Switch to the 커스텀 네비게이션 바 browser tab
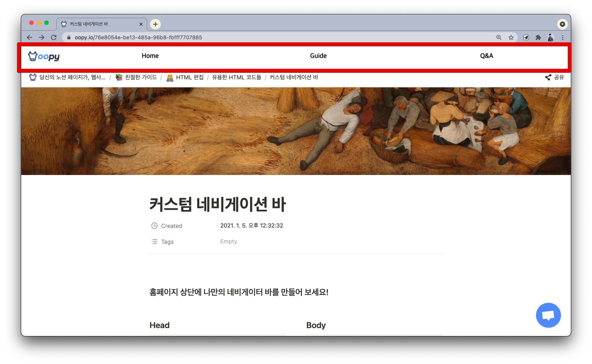Screen dimensions: 592x364 tap(101, 24)
